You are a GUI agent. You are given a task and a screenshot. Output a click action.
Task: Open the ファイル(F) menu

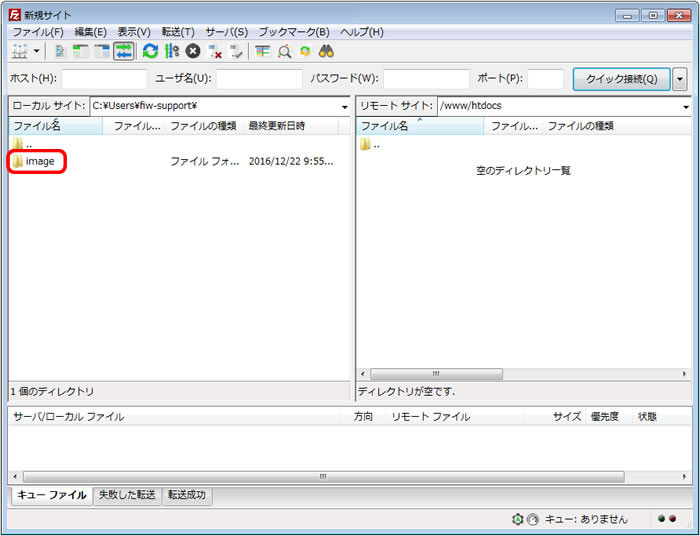(38, 32)
